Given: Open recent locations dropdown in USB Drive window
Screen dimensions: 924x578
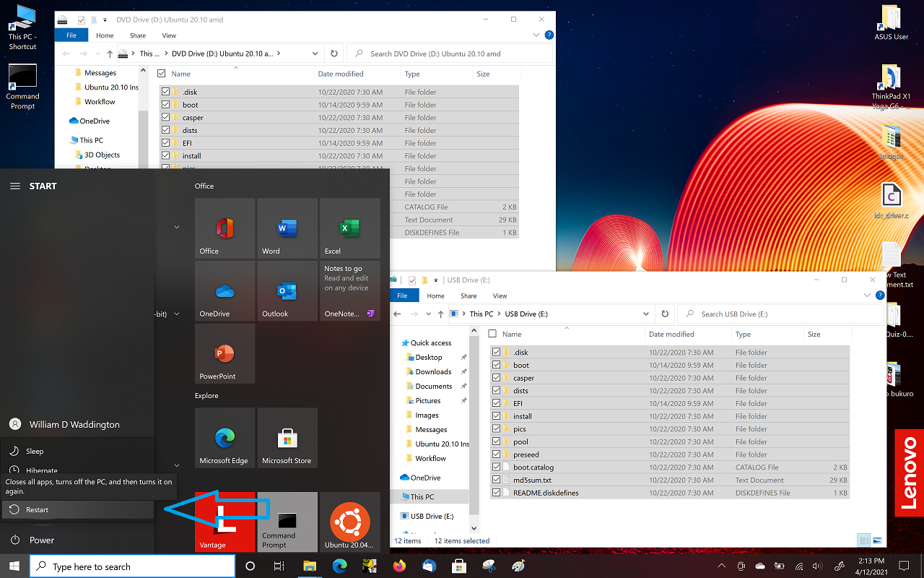Looking at the screenshot, I should tap(429, 314).
